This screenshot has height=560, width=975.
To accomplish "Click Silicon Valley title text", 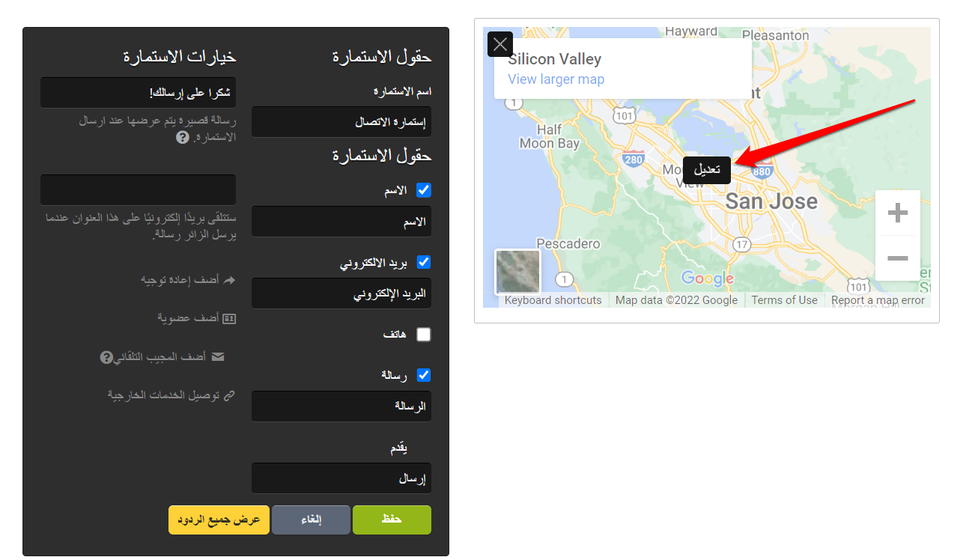I will [555, 59].
